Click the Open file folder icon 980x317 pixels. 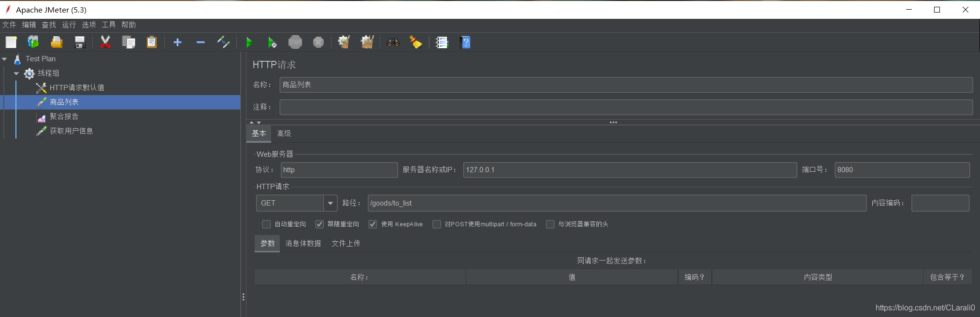[x=57, y=42]
